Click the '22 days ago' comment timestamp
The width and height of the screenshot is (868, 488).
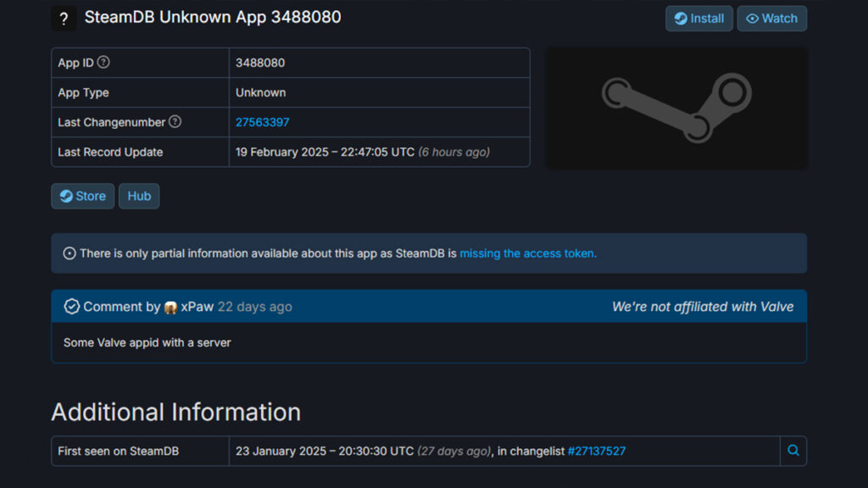(254, 307)
